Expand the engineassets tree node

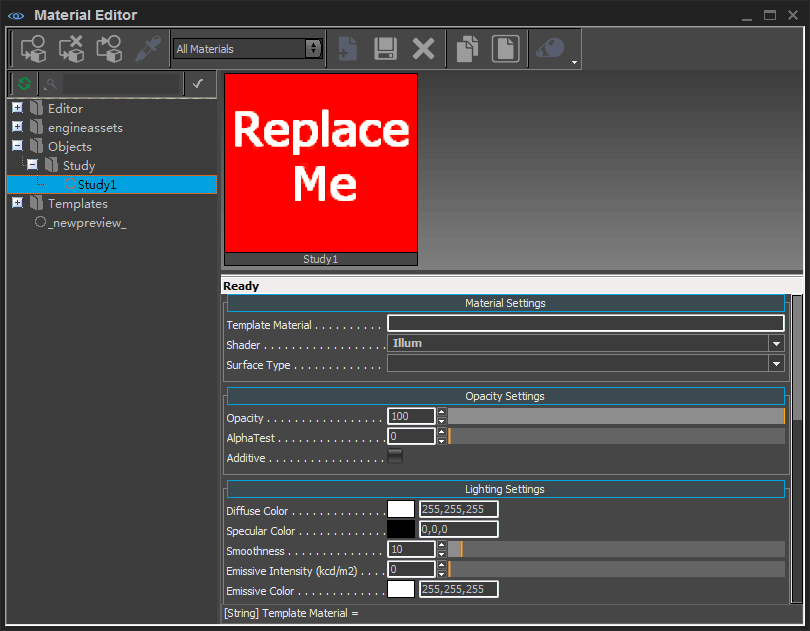(x=17, y=127)
